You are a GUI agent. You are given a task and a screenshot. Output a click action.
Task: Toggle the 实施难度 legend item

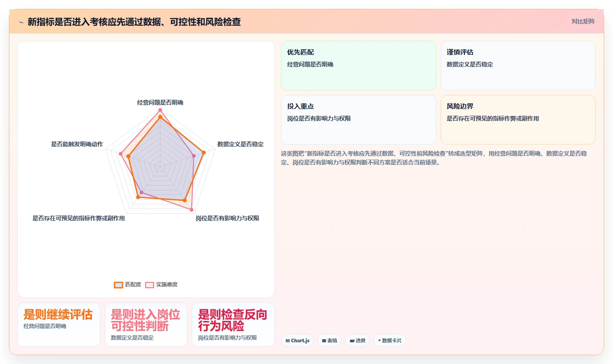tap(161, 285)
